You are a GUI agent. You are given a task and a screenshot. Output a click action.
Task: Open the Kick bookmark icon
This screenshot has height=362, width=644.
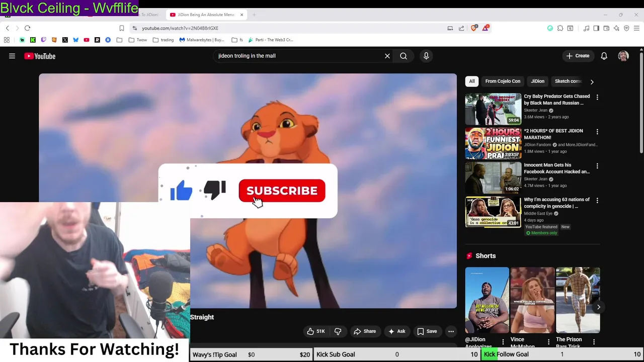(x=33, y=40)
